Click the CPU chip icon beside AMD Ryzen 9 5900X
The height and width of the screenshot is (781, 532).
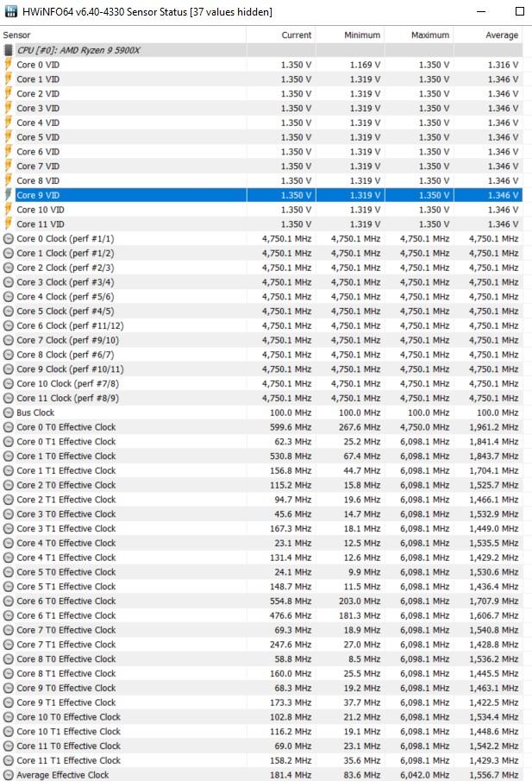click(8, 50)
